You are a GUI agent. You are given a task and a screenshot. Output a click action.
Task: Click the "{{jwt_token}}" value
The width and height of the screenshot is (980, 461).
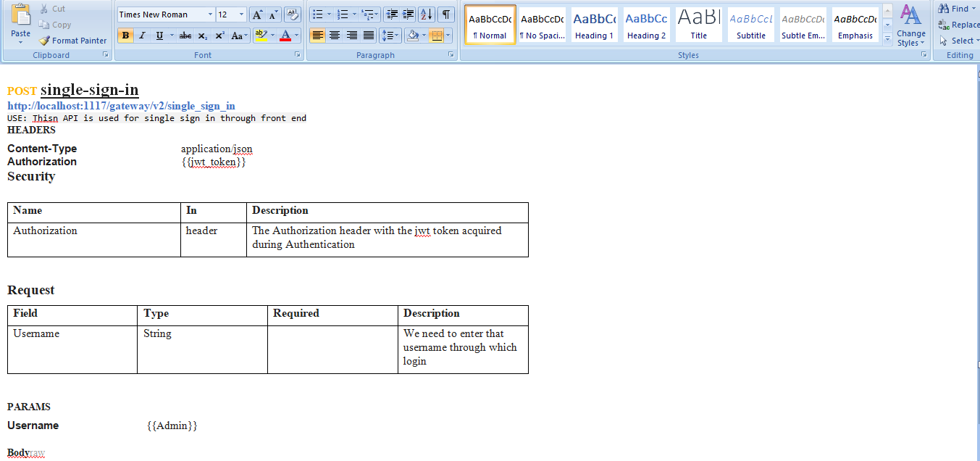pos(214,162)
